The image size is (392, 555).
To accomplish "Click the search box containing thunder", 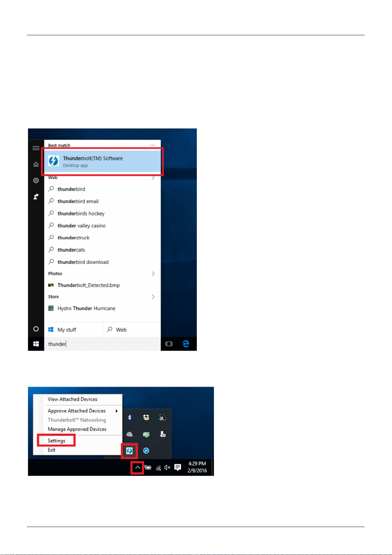I will [x=102, y=344].
